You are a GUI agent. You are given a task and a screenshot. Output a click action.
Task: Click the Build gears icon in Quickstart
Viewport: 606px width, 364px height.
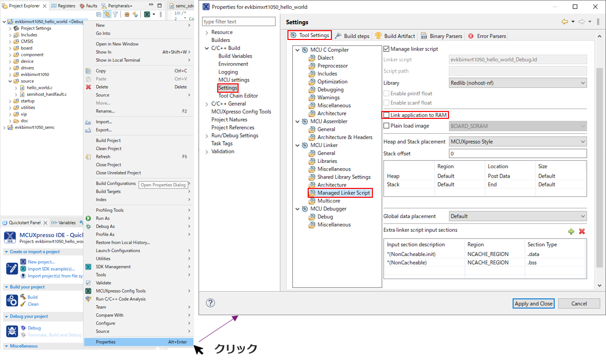pos(12,300)
